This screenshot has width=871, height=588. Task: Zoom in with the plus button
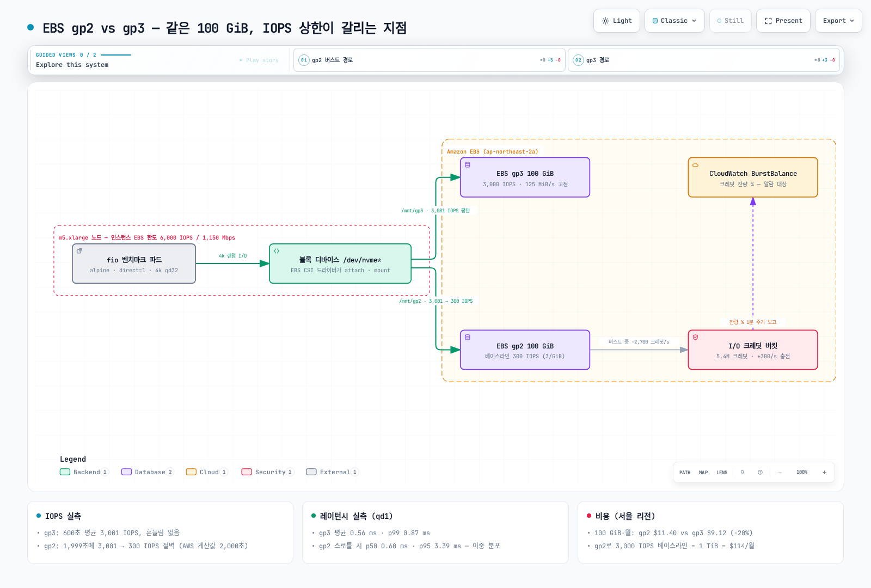click(x=824, y=473)
